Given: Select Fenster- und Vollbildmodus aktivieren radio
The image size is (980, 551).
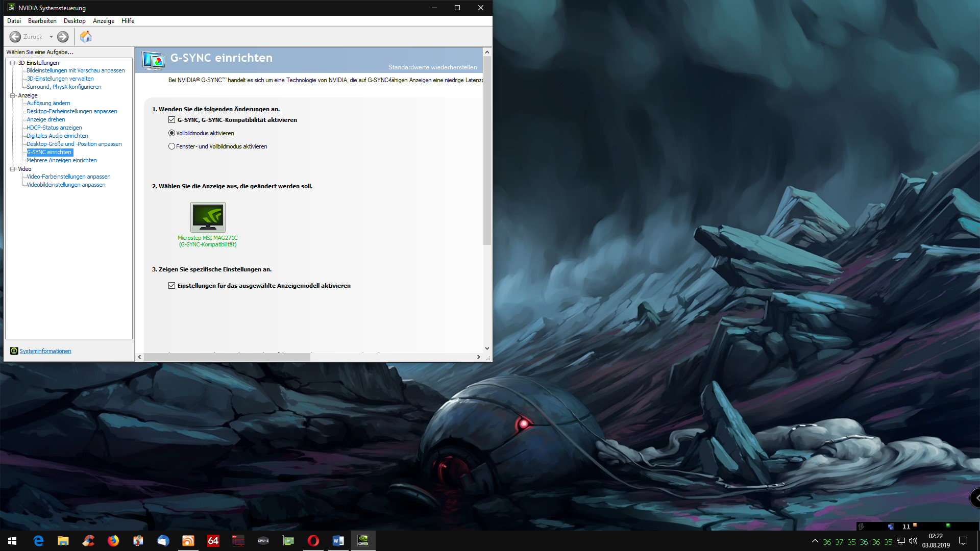Looking at the screenshot, I should (x=172, y=146).
